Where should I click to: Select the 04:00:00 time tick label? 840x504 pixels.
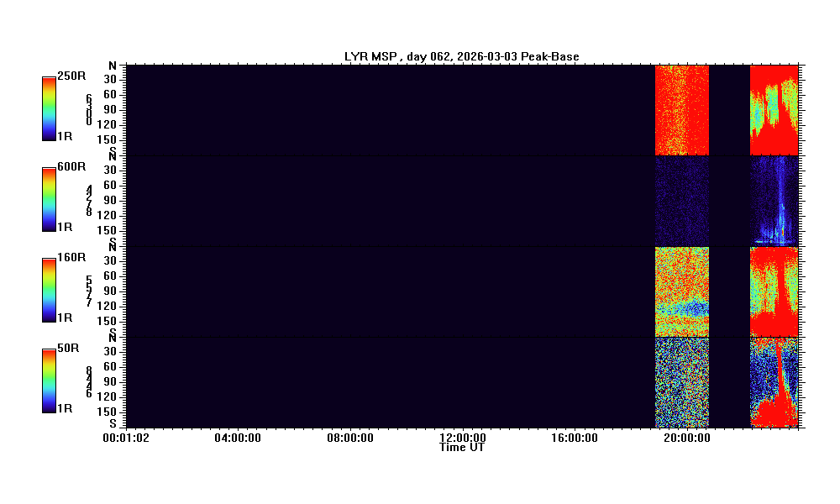[x=238, y=438]
